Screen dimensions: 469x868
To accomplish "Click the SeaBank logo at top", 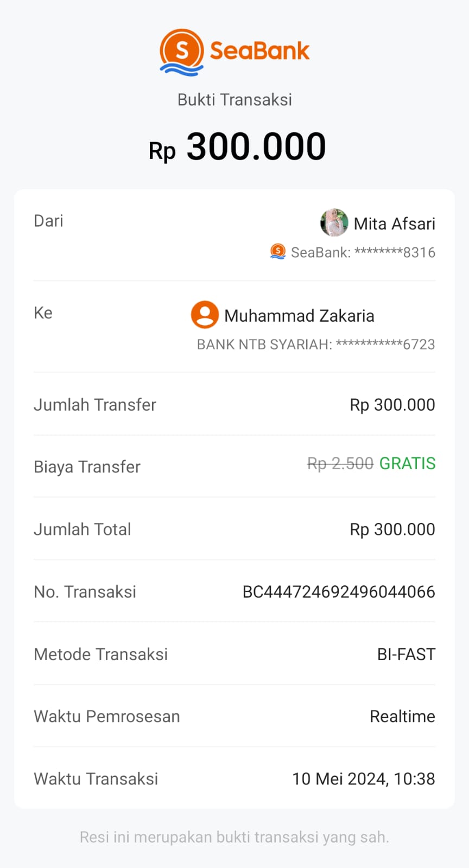I will tap(234, 52).
